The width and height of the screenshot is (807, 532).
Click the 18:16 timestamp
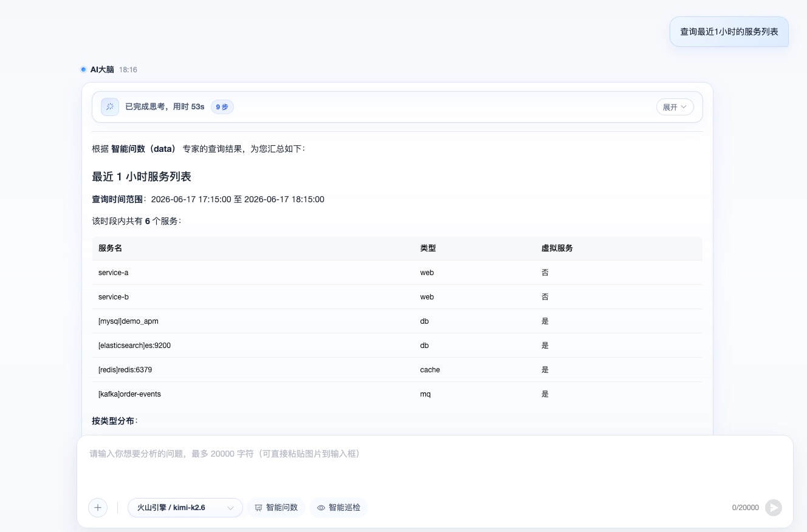pos(128,70)
